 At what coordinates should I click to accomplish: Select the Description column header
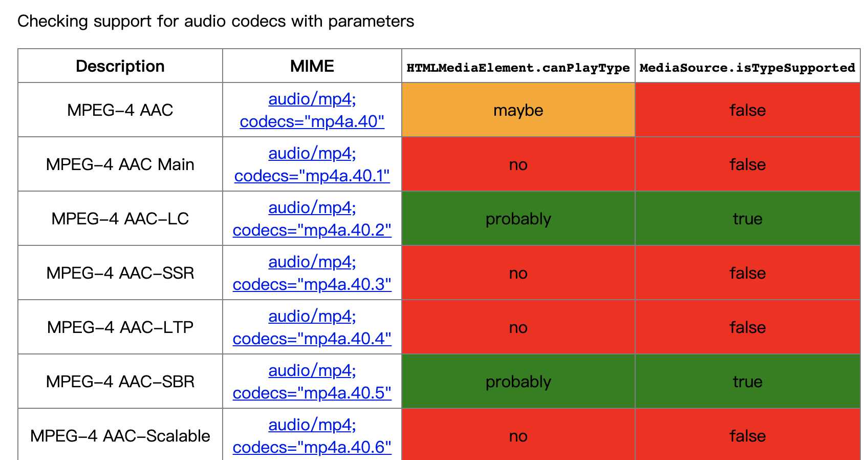[x=120, y=66]
